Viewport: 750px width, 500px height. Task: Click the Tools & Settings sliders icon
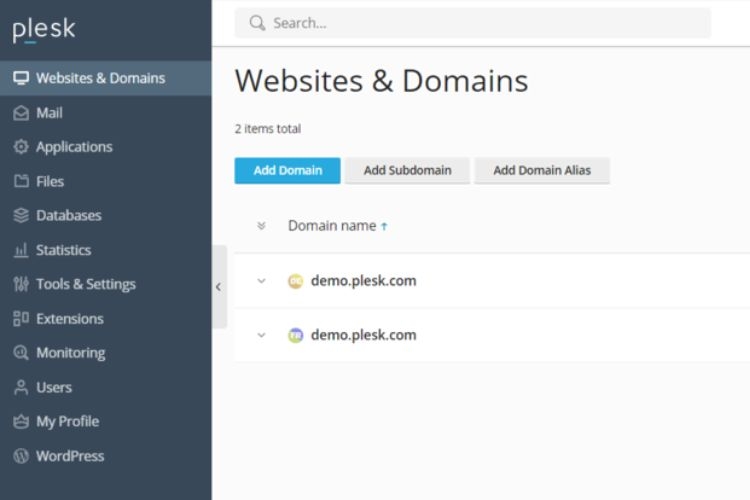(x=21, y=284)
